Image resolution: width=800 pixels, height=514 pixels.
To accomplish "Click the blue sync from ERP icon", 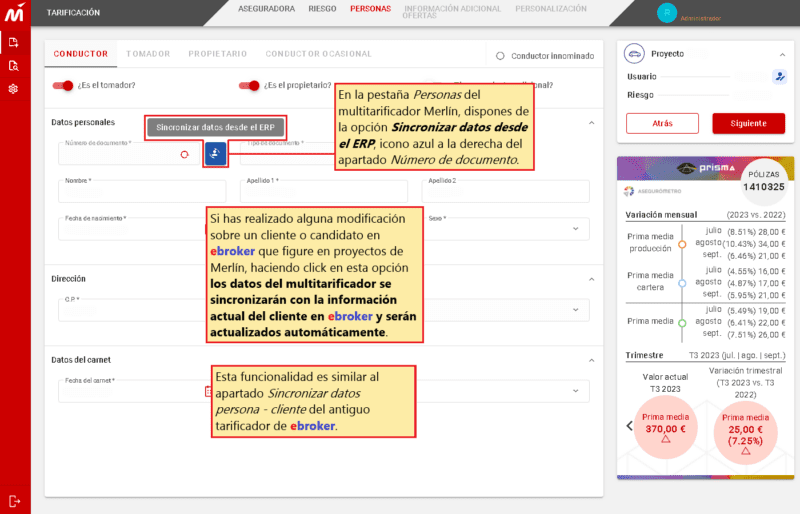I will pyautogui.click(x=215, y=153).
